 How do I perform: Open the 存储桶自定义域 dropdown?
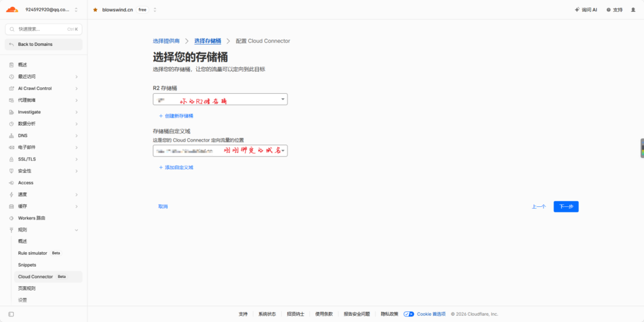(x=220, y=151)
